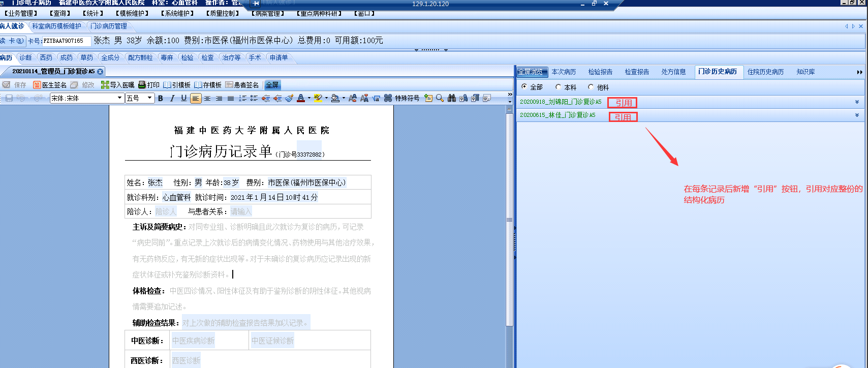
Task: Open the 质量控制 menu
Action: [x=223, y=14]
